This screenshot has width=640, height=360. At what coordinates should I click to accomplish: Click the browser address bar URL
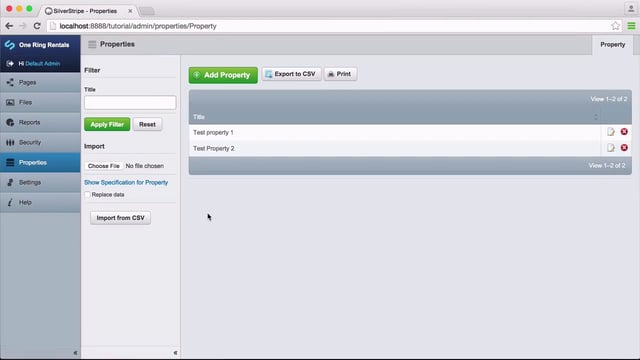[x=138, y=26]
